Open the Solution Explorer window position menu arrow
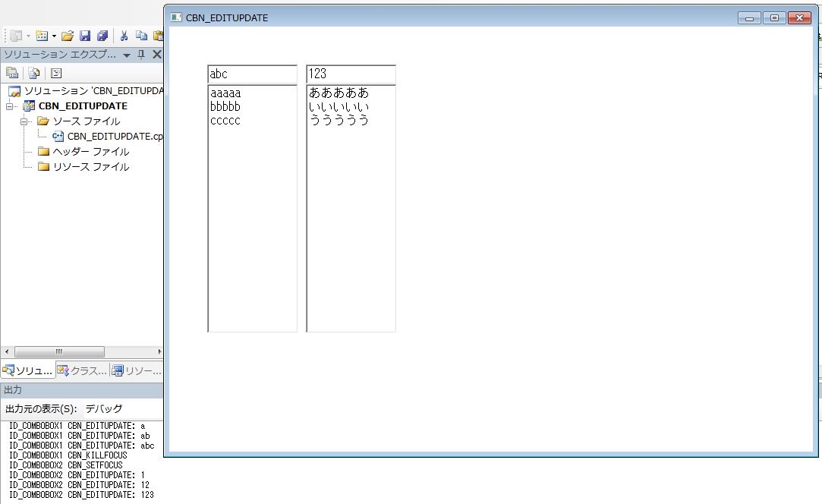 tap(126, 55)
